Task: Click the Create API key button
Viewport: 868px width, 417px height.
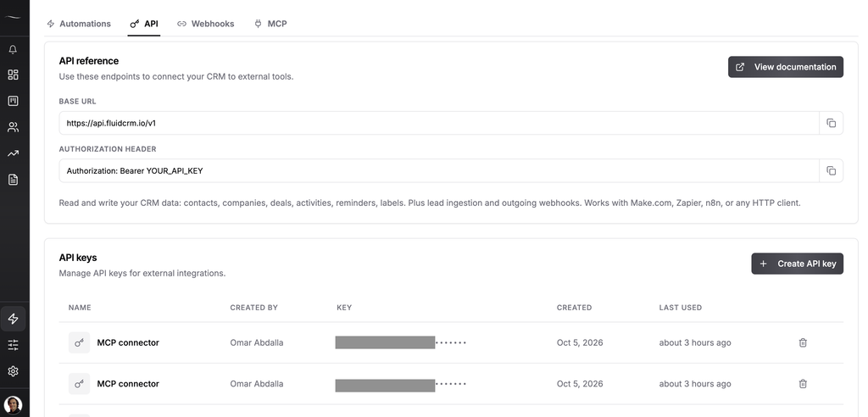Action: 797,264
